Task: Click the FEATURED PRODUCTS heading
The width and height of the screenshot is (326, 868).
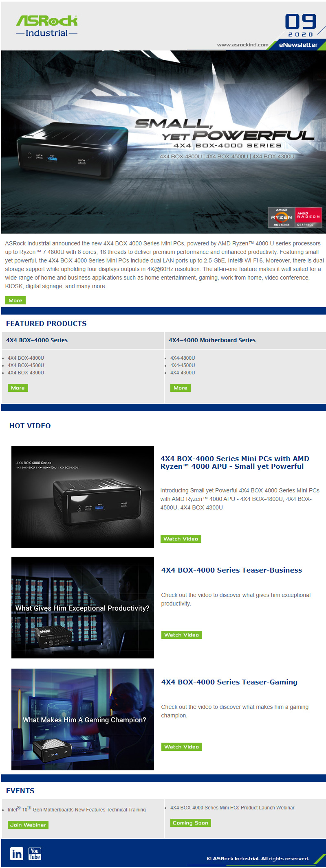Action: pyautogui.click(x=46, y=324)
